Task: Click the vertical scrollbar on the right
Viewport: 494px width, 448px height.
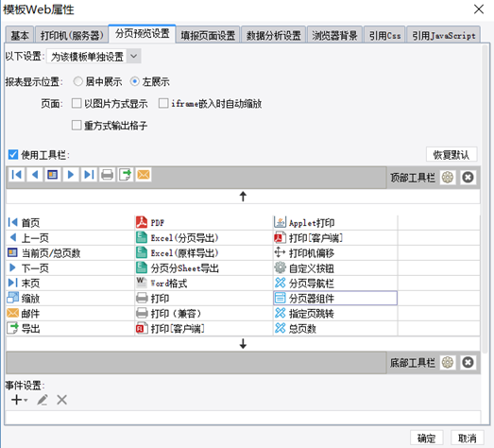Action: (485, 198)
